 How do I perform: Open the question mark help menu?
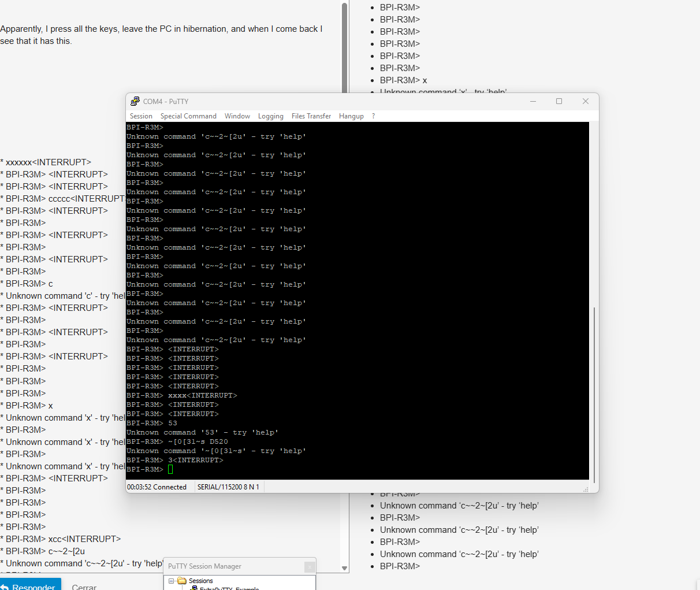[x=374, y=116]
